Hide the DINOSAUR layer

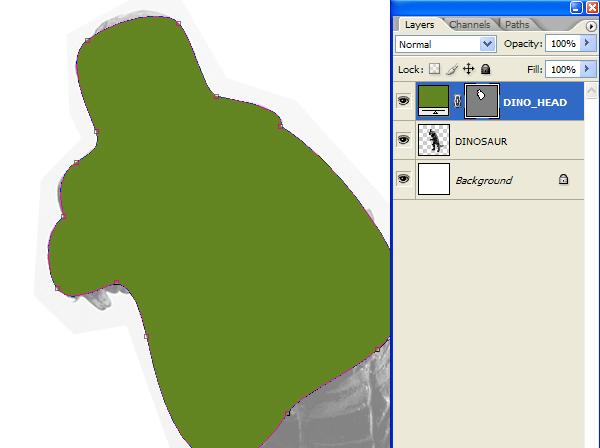pyautogui.click(x=403, y=140)
